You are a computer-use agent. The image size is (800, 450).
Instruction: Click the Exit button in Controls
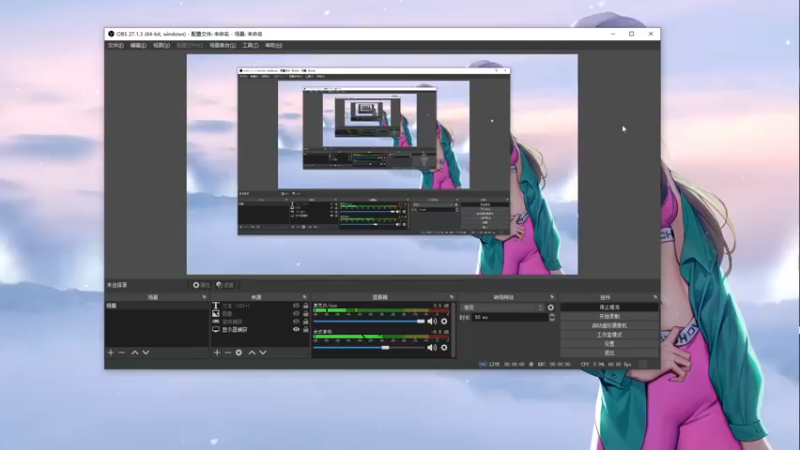[x=609, y=353]
